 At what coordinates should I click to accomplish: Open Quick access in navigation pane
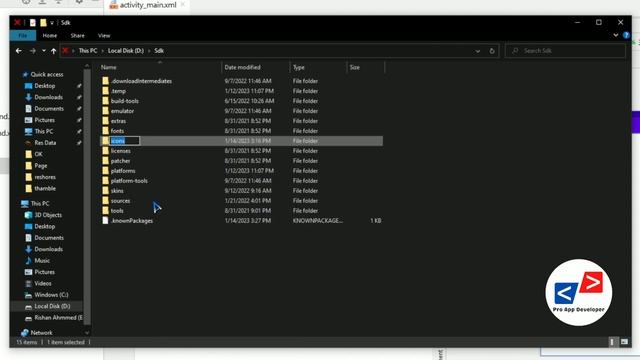pos(47,74)
